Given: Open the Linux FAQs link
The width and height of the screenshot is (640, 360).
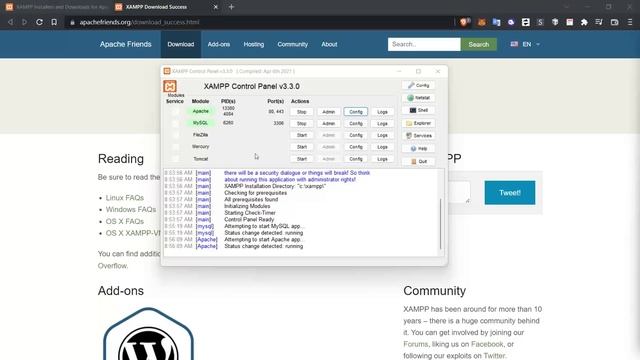Looking at the screenshot, I should (x=124, y=198).
